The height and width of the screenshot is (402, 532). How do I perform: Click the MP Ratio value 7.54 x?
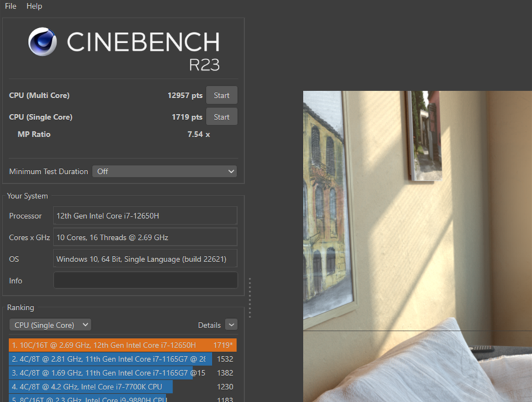pos(199,135)
